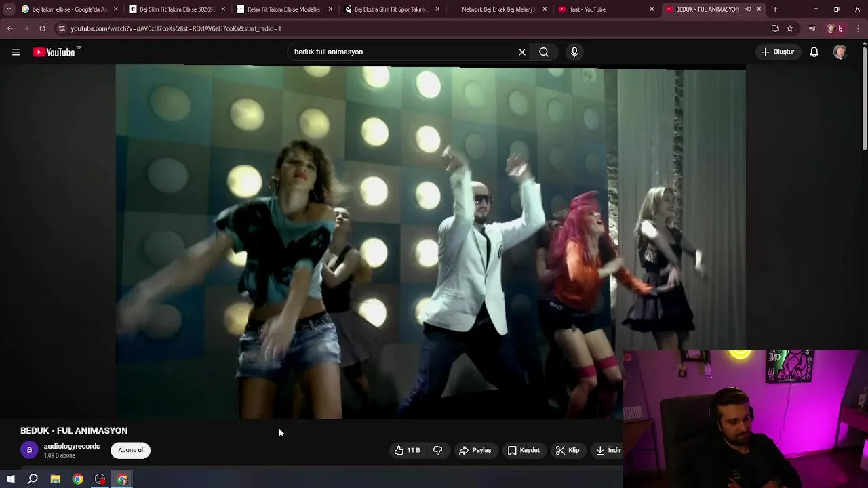The height and width of the screenshot is (488, 868).
Task: Click the BEDUK - FUL ANIMASYON video title
Action: click(x=74, y=430)
